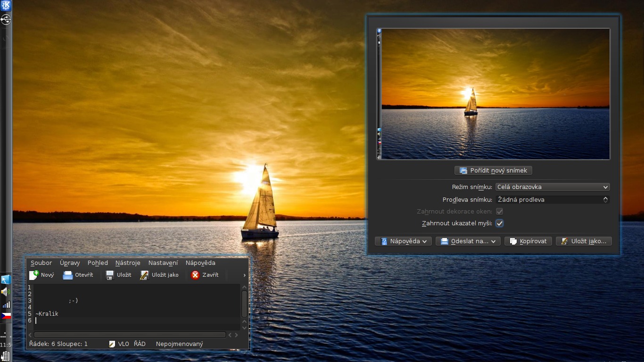Click the screenshot preview thumbnail
The height and width of the screenshot is (362, 644).
pos(493,94)
